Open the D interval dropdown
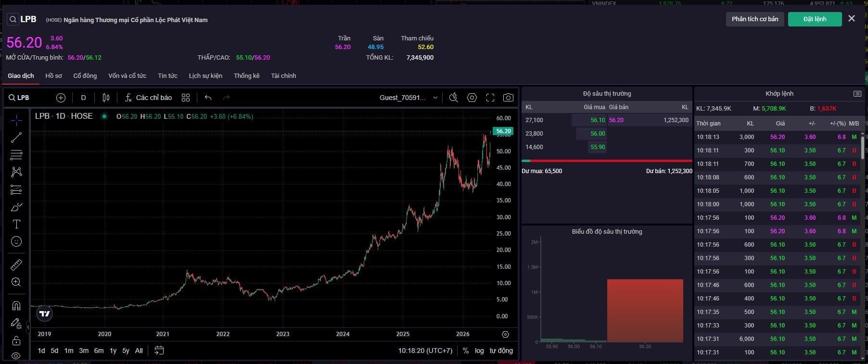The image size is (868, 364). pos(83,98)
